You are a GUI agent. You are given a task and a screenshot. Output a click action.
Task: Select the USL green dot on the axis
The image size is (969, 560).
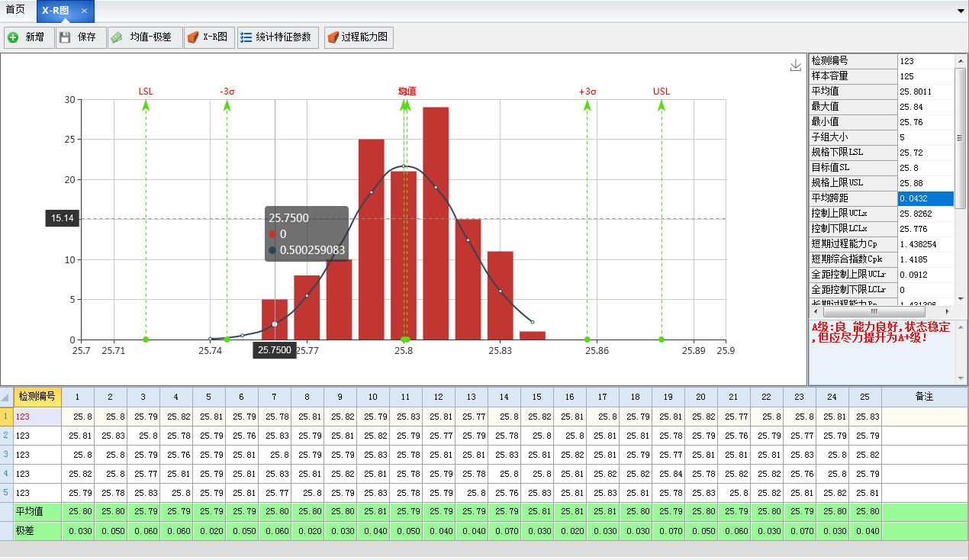pos(662,340)
